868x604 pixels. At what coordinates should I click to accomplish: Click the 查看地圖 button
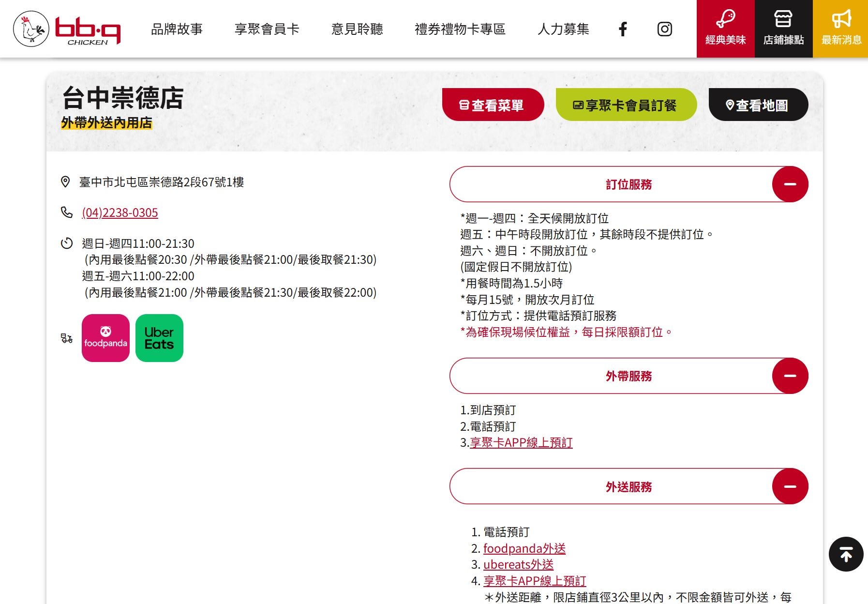coord(758,105)
